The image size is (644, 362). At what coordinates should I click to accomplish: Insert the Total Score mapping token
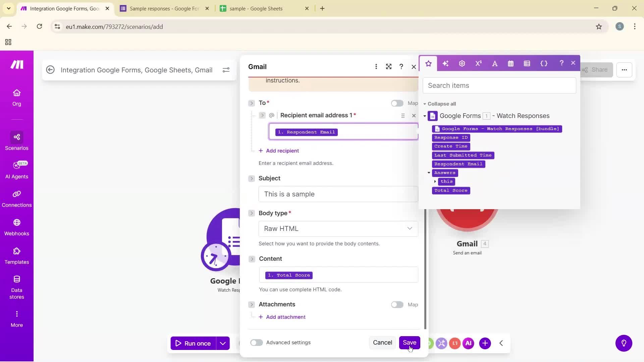(450, 190)
